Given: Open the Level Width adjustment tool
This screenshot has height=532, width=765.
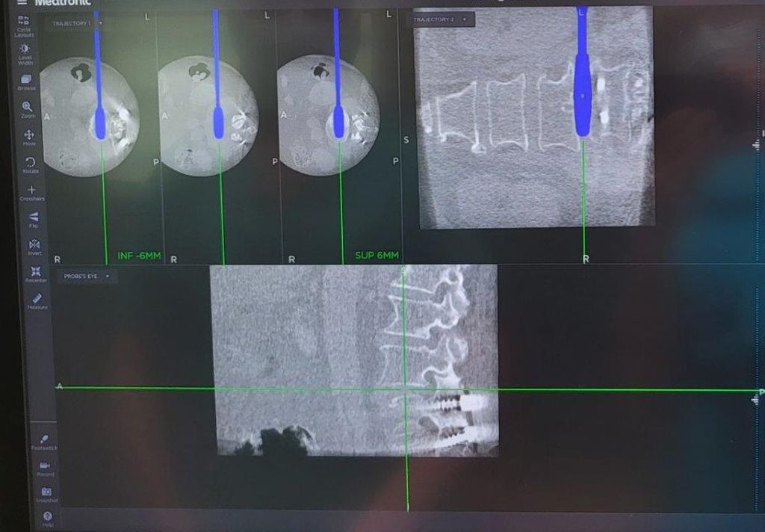Looking at the screenshot, I should pyautogui.click(x=25, y=49).
